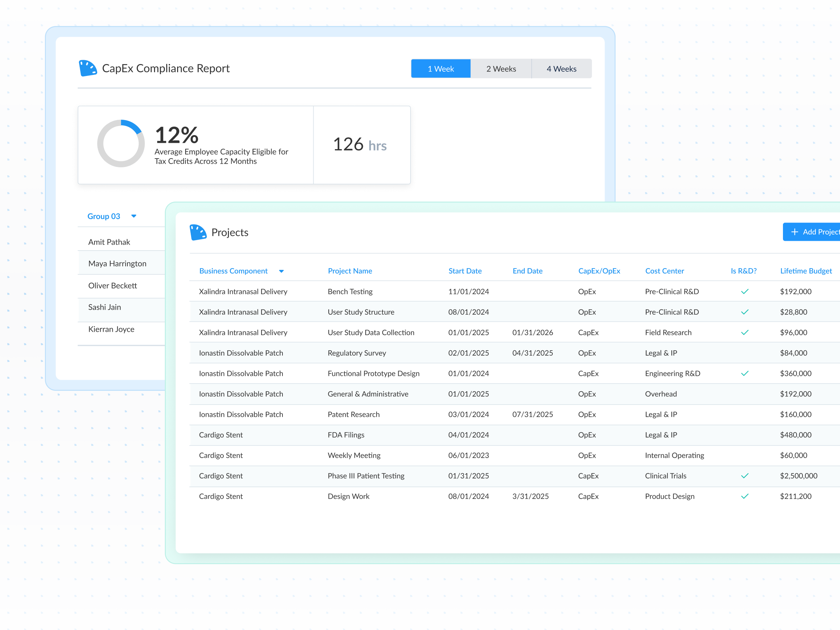Screen dimensions: 840x630
Task: Click the Projects panel logo icon
Action: [198, 232]
